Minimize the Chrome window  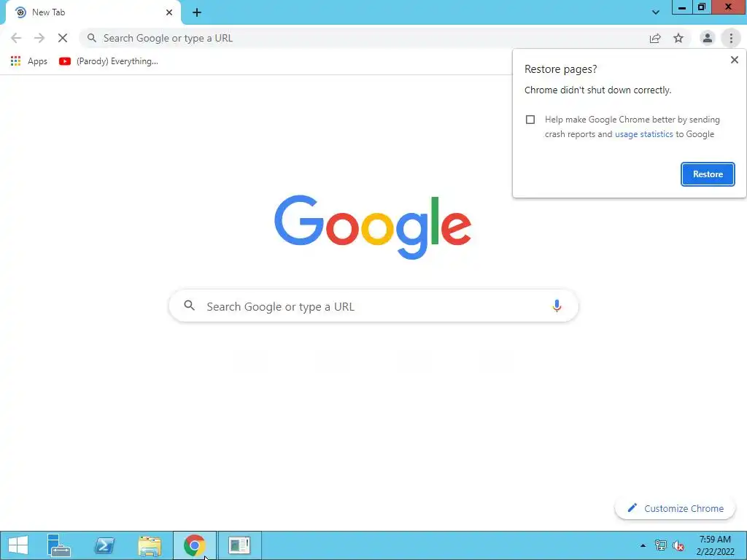tap(682, 7)
